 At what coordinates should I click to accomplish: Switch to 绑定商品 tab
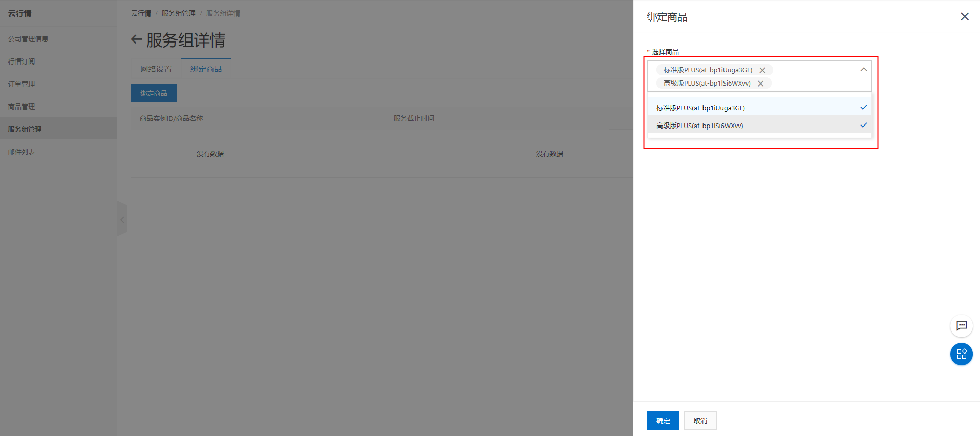pyautogui.click(x=206, y=69)
